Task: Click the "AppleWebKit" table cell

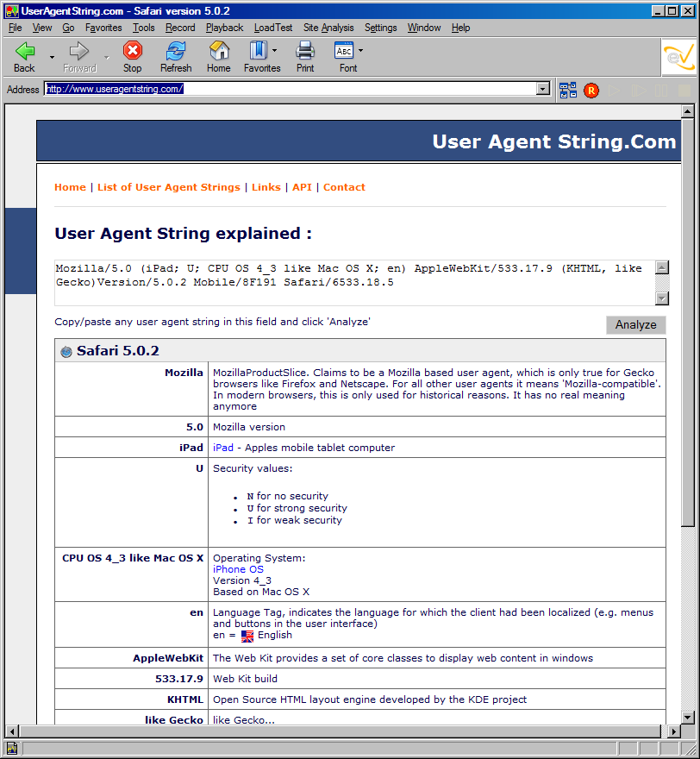Action: pyautogui.click(x=132, y=658)
